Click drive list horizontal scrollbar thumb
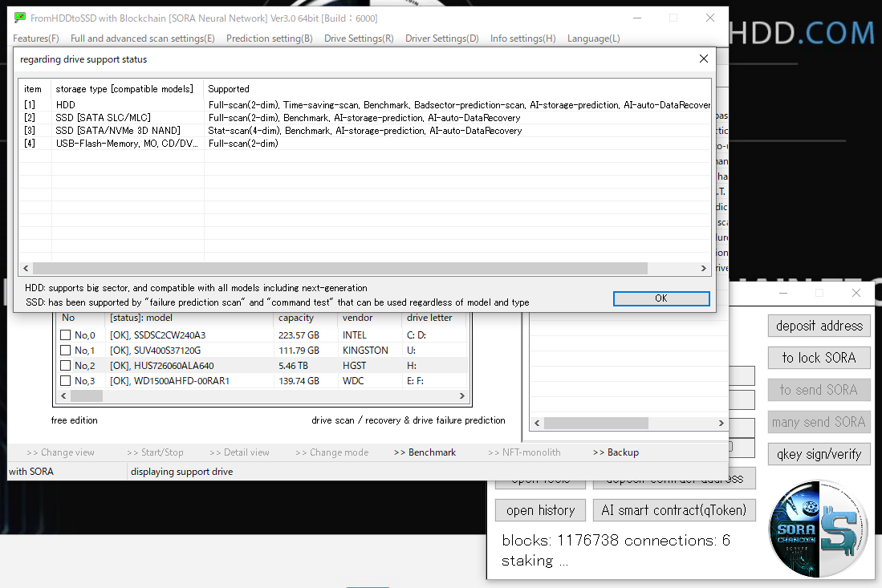Screen dimensions: 882x588 click(87, 396)
